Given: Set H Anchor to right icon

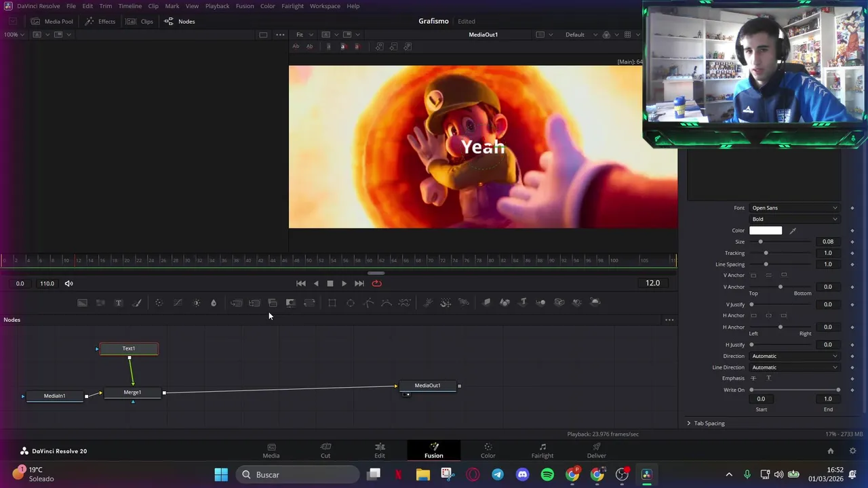Looking at the screenshot, I should point(784,315).
